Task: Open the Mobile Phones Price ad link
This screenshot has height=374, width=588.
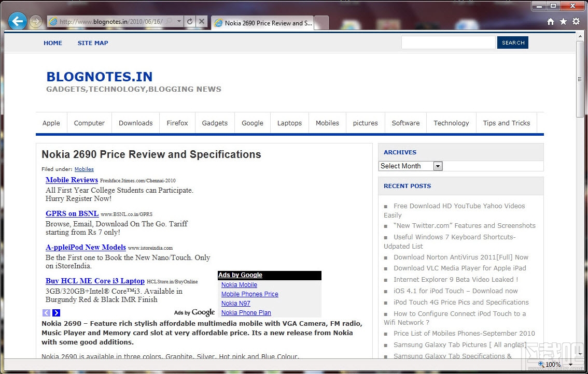Action: pyautogui.click(x=250, y=294)
